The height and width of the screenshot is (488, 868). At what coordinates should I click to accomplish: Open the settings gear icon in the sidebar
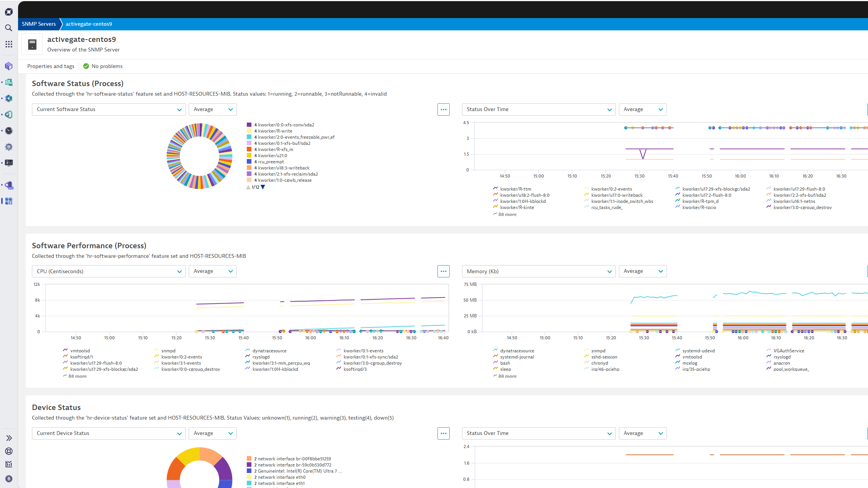tap(8, 146)
